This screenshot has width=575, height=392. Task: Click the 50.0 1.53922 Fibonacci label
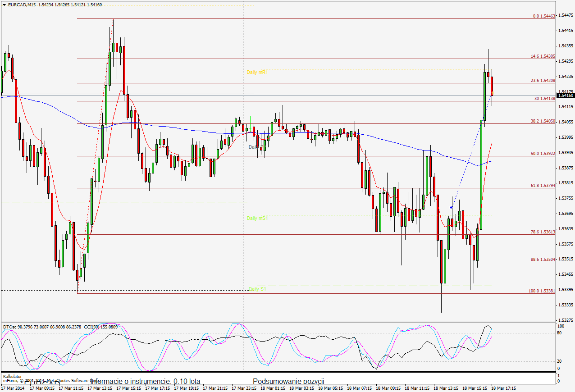(x=543, y=153)
